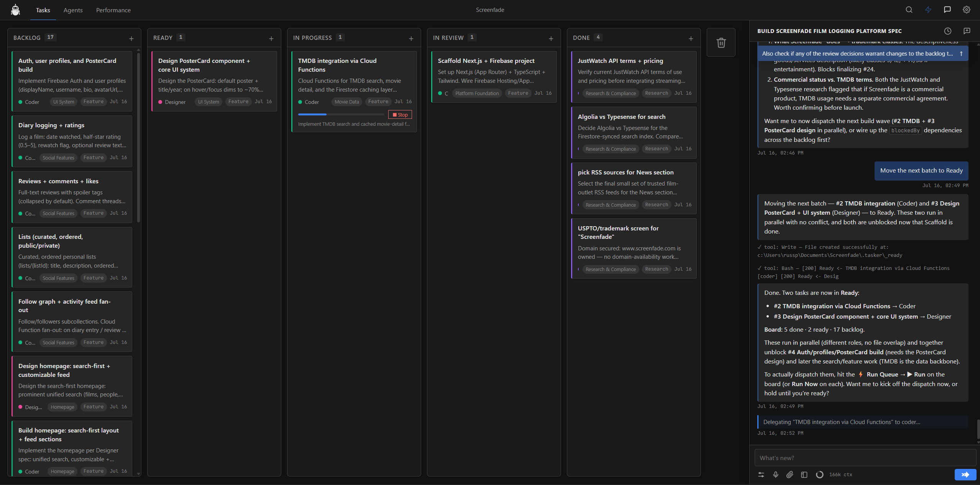
Task: Open the Diary logging + ratings card
Action: coord(72,141)
